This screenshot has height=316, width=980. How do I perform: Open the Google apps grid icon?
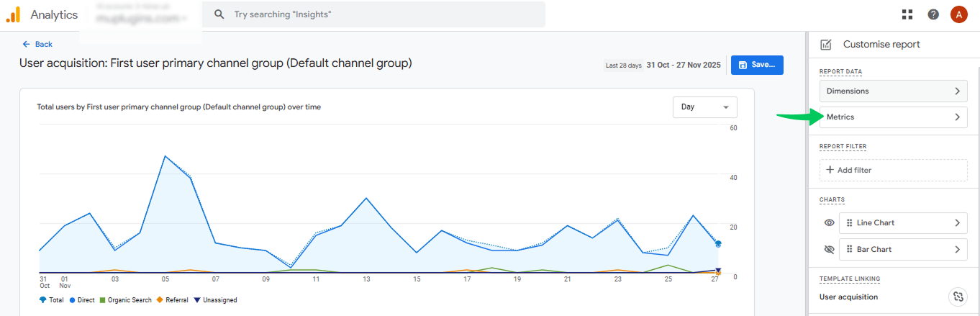[907, 14]
